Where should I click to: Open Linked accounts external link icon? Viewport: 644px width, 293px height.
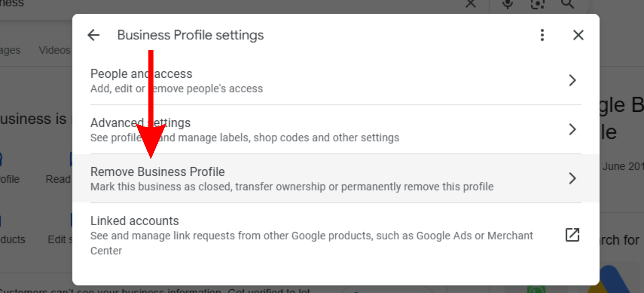coord(572,235)
